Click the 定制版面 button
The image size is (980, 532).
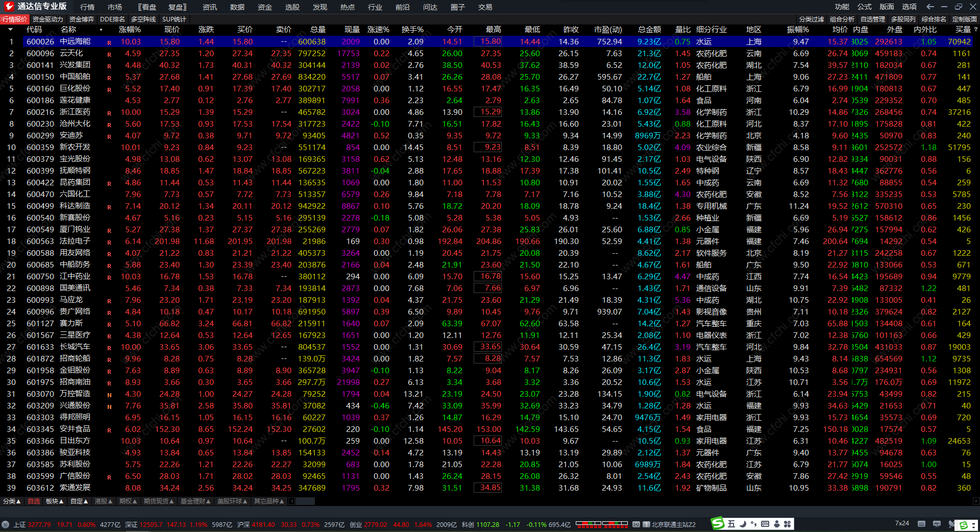pyautogui.click(x=965, y=19)
